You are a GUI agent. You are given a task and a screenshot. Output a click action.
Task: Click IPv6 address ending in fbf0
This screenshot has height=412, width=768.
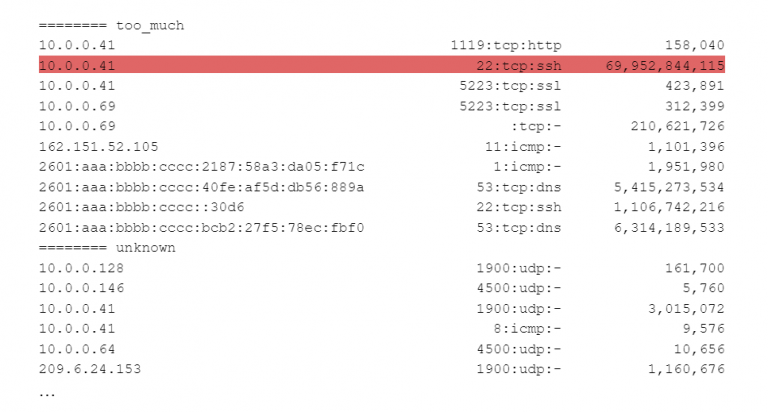click(201, 228)
